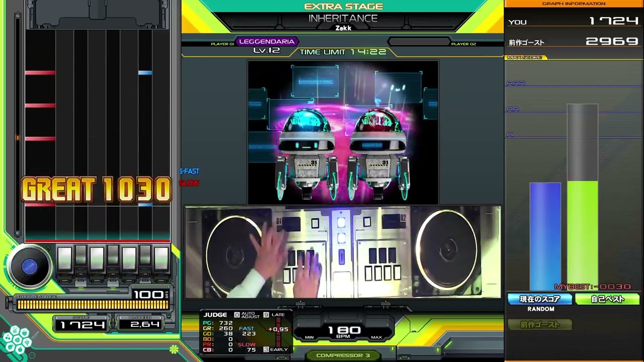Click the COMPRESSOR 3 effect label
644x362 pixels.
pyautogui.click(x=343, y=355)
